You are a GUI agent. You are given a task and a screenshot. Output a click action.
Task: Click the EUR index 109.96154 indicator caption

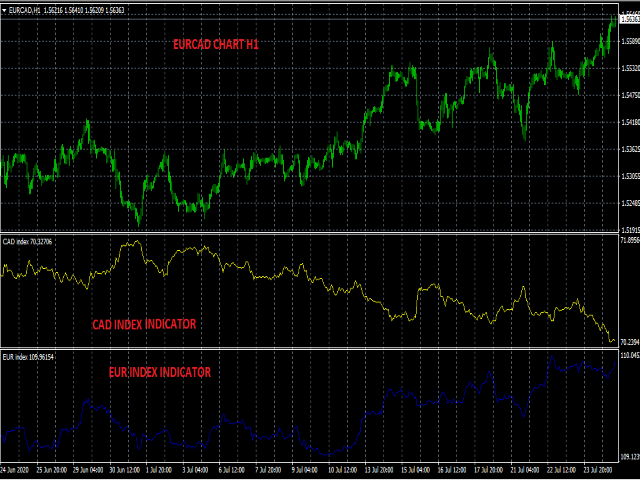[x=28, y=357]
